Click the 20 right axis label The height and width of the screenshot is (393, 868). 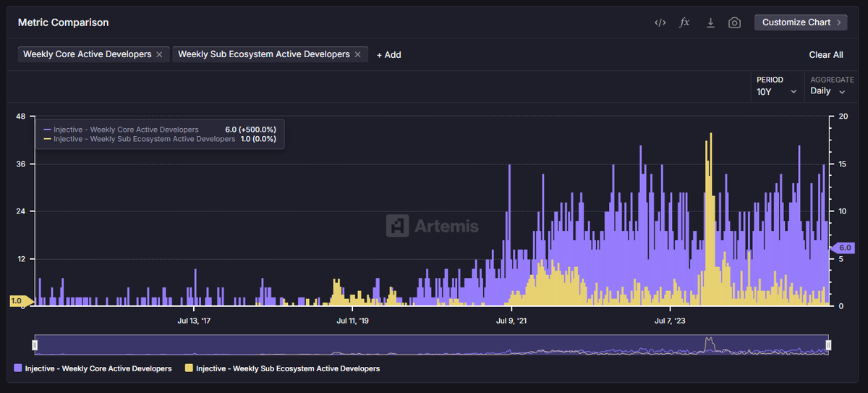pos(843,117)
